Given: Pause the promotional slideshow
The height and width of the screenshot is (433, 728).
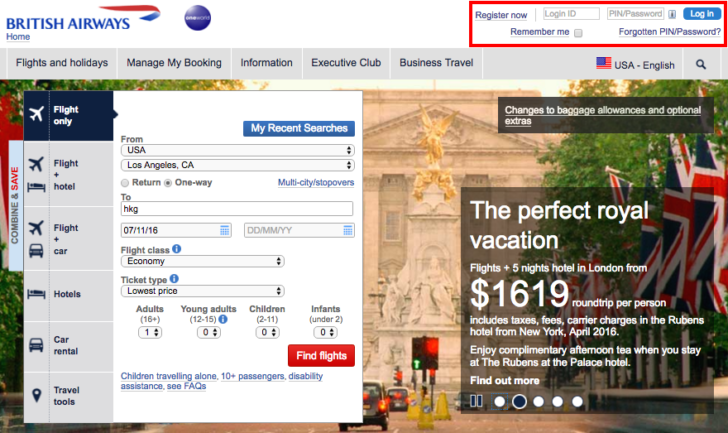Looking at the screenshot, I should 476,401.
